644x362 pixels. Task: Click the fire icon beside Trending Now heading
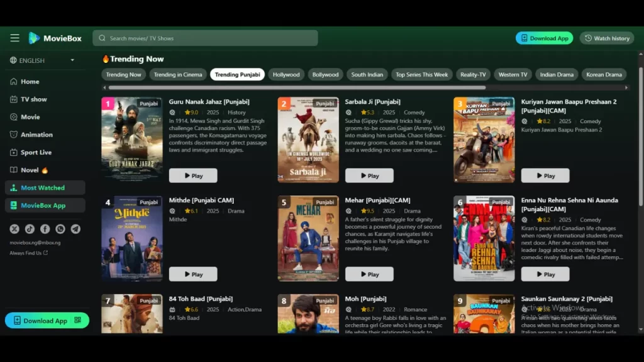coord(106,58)
